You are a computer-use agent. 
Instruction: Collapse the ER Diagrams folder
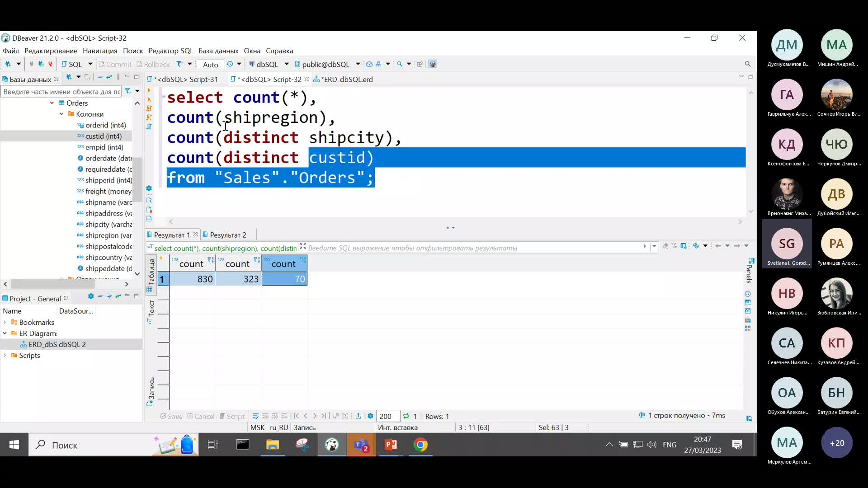[x=5, y=333]
